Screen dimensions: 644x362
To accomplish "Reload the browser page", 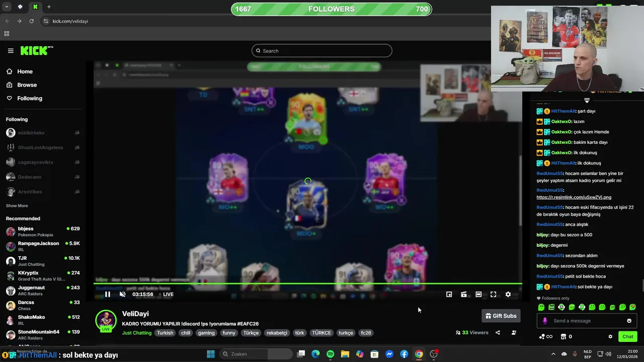I will pyautogui.click(x=31, y=21).
